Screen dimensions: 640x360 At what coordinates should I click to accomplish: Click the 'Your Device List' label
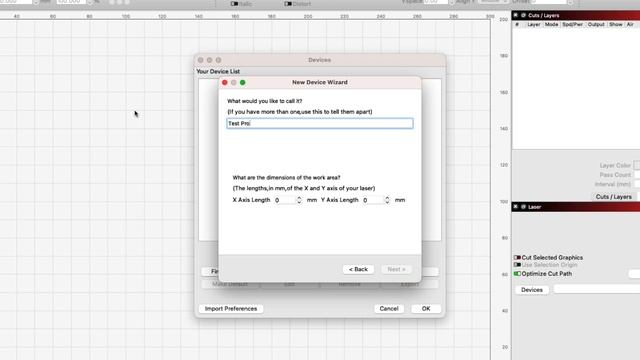(x=218, y=71)
